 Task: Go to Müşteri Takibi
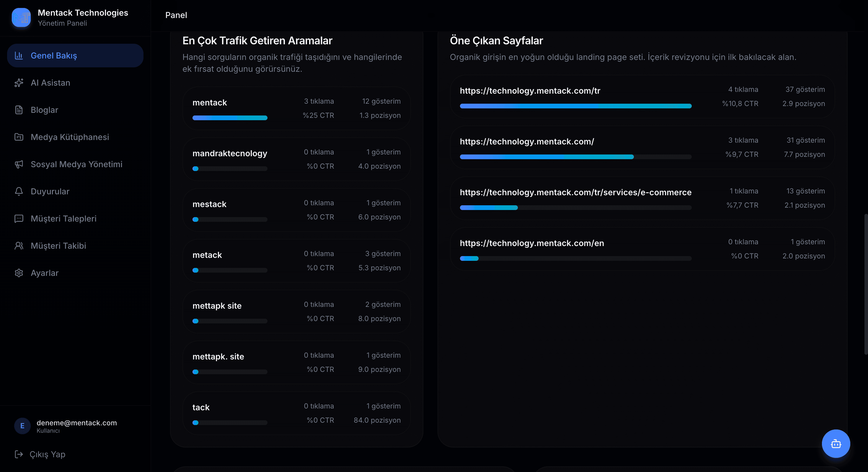75,246
